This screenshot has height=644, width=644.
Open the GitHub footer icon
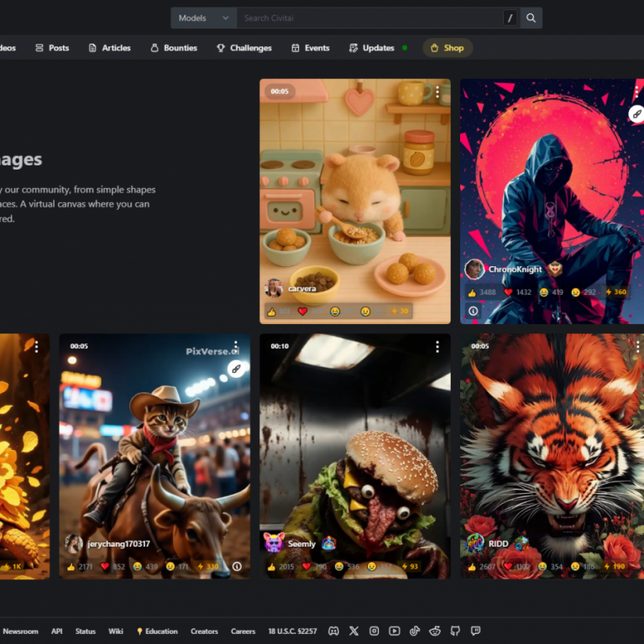click(455, 631)
